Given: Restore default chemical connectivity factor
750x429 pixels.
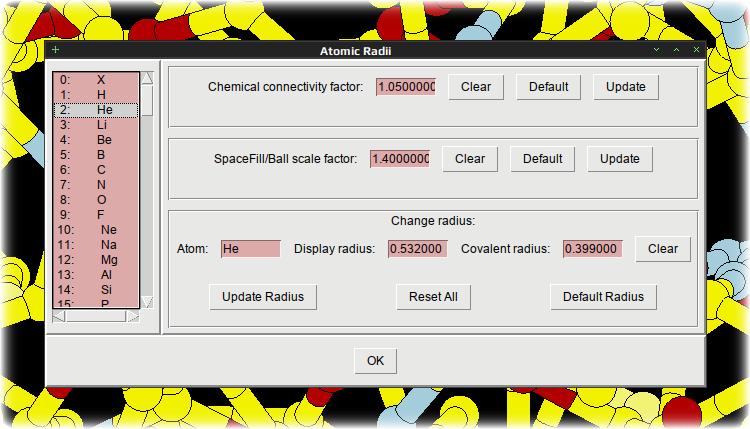Looking at the screenshot, I should pyautogui.click(x=549, y=87).
